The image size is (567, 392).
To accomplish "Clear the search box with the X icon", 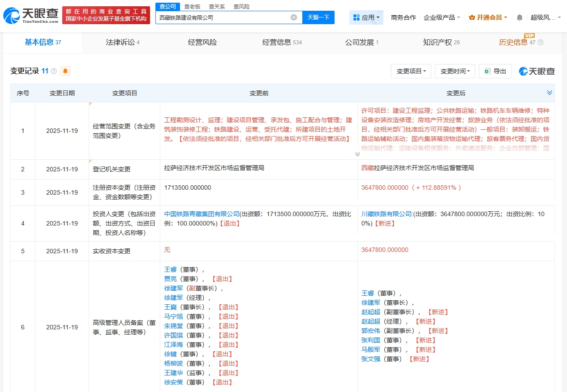I will pyautogui.click(x=294, y=17).
